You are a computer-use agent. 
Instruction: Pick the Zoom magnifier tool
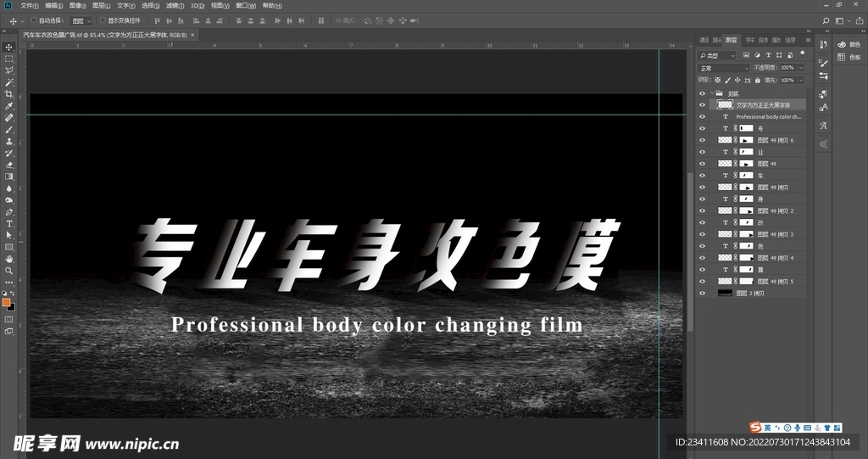tap(9, 270)
